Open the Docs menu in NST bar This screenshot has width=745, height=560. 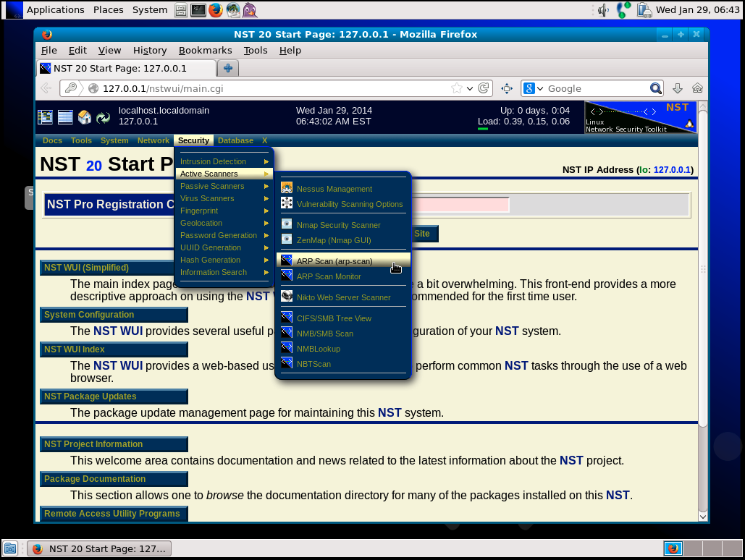[x=52, y=140]
